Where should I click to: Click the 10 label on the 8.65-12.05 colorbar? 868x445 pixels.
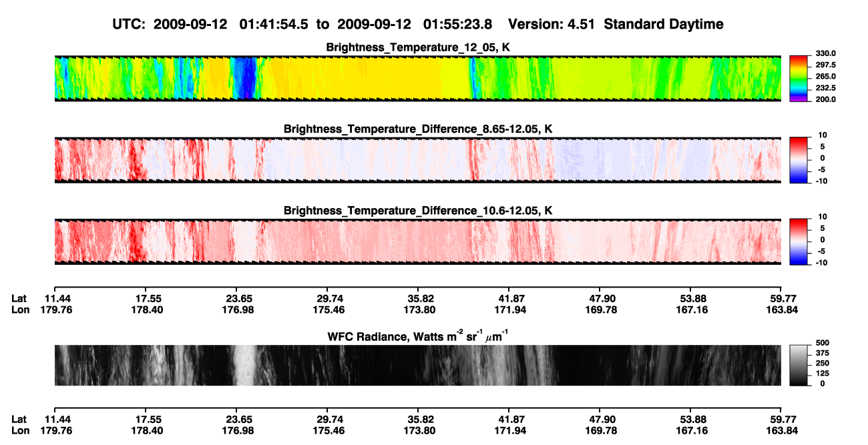coord(823,135)
